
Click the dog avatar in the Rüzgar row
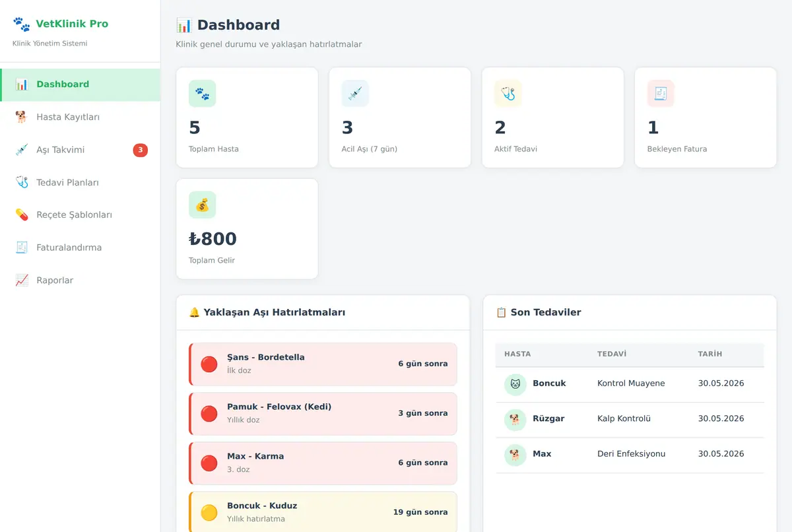tap(515, 420)
